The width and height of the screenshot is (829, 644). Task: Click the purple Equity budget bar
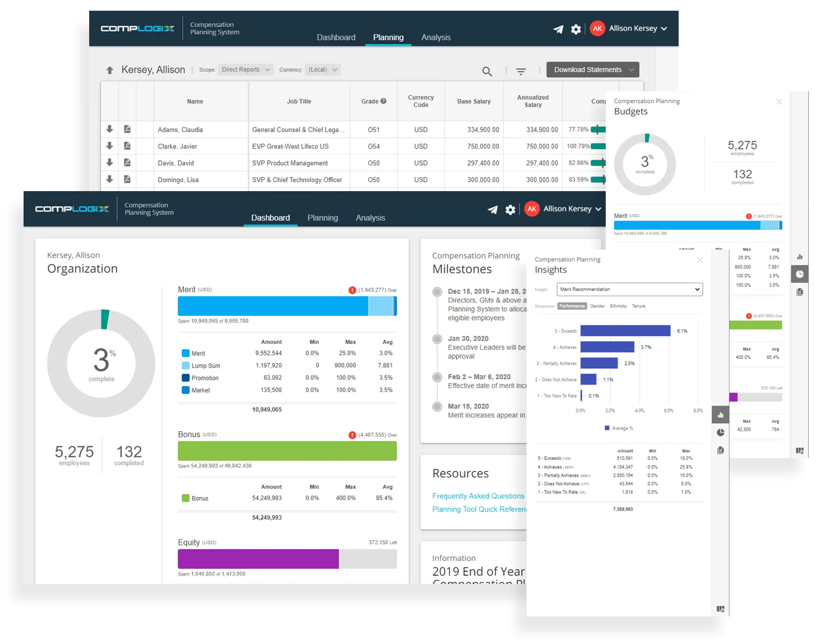point(258,559)
